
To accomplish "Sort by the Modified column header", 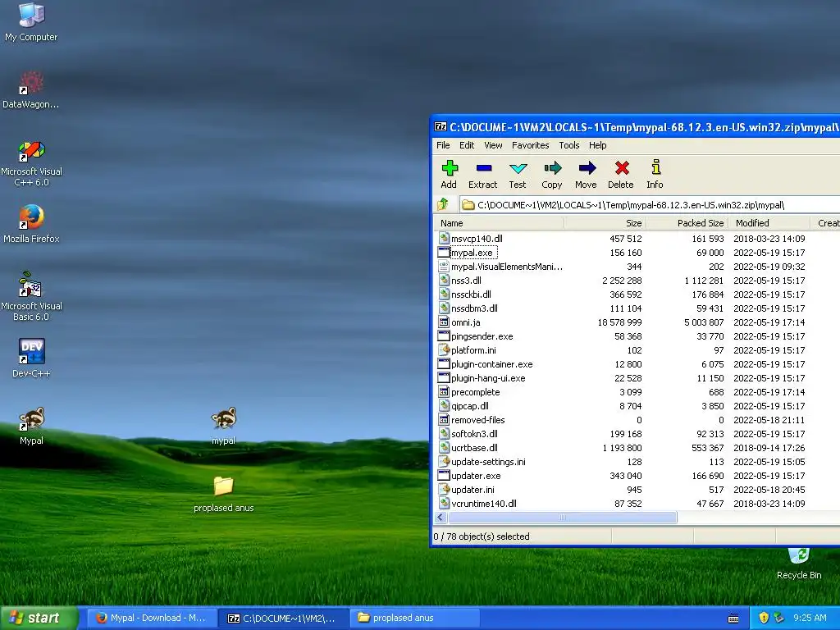I will point(769,223).
